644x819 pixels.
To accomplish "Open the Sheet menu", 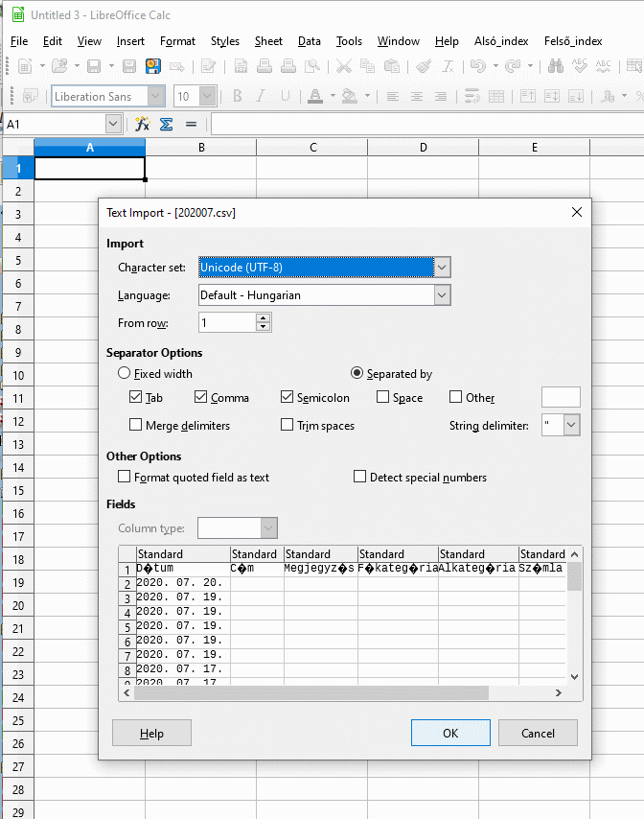I will point(268,41).
